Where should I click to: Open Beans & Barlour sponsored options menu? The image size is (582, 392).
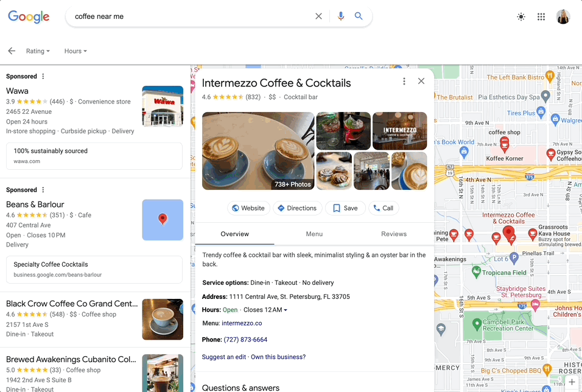tap(43, 190)
